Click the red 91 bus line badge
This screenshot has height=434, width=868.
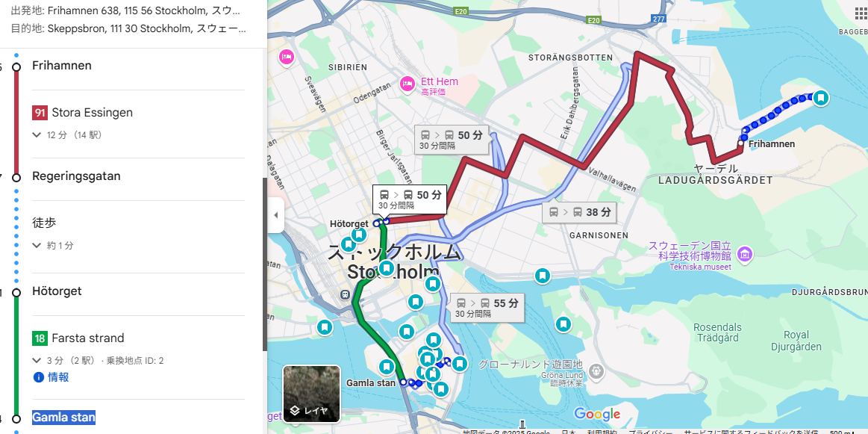40,113
